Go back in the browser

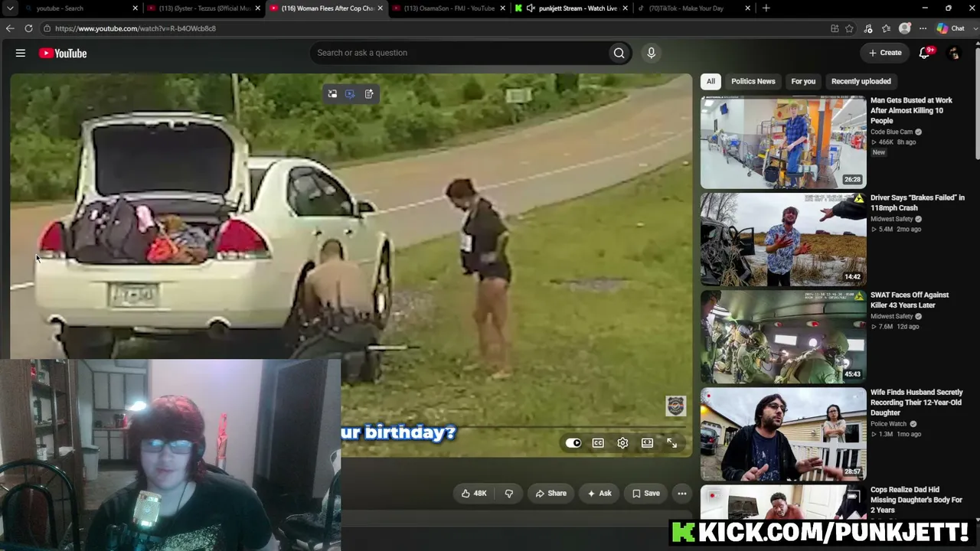(10, 28)
